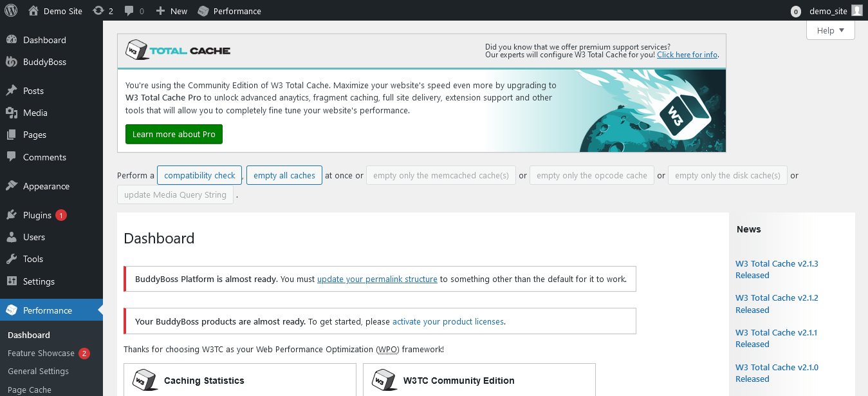Image resolution: width=868 pixels, height=396 pixels.
Task: Open the New content menu
Action: [x=172, y=11]
